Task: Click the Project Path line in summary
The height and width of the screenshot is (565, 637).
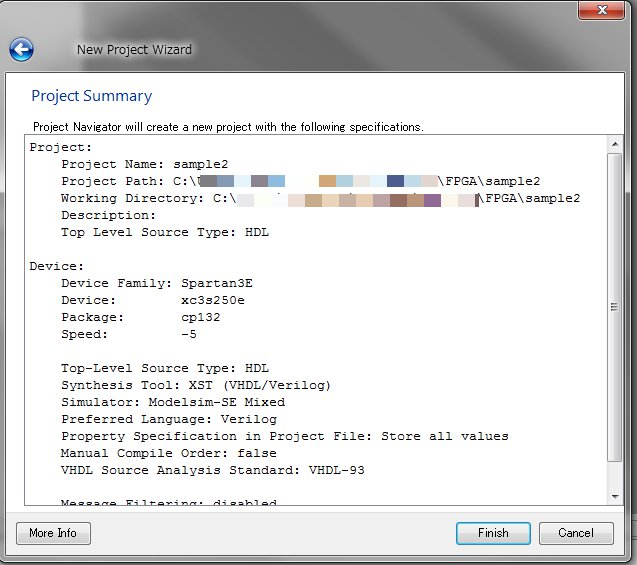Action: (x=300, y=181)
